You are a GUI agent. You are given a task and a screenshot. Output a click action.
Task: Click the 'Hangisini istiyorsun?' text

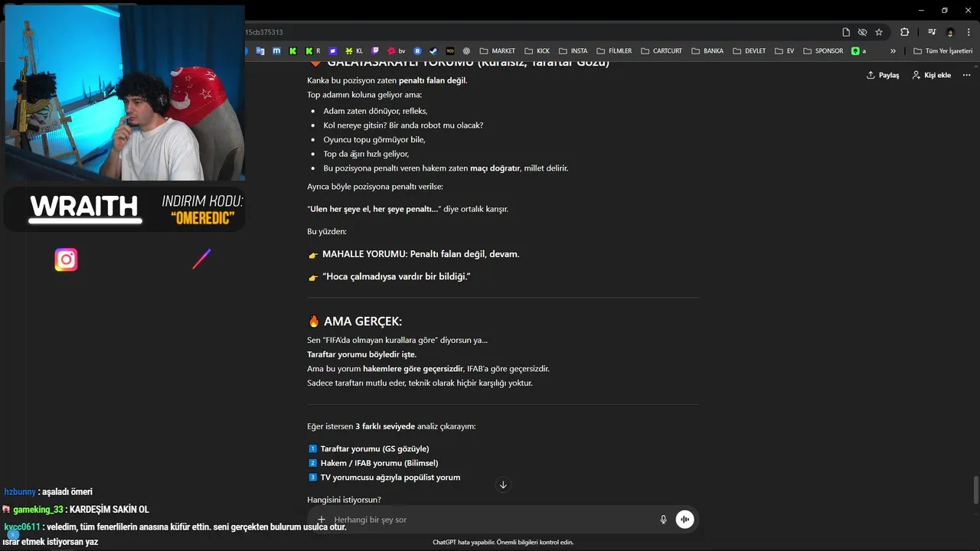click(x=344, y=500)
